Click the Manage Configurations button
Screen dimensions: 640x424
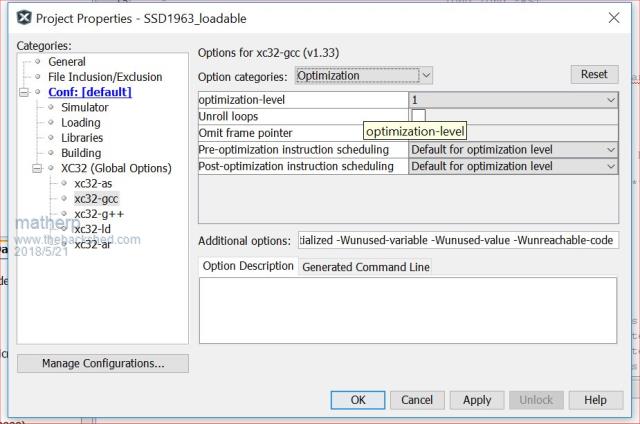point(103,363)
